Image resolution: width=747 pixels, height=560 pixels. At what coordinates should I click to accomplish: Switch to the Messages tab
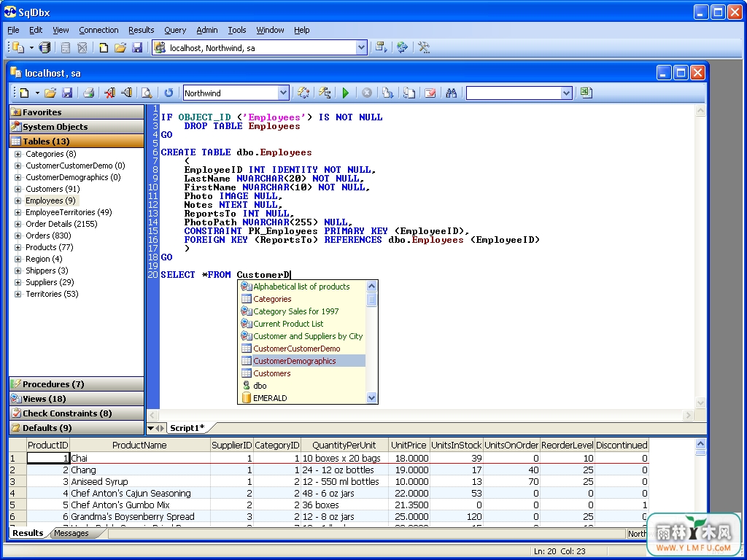tap(71, 533)
